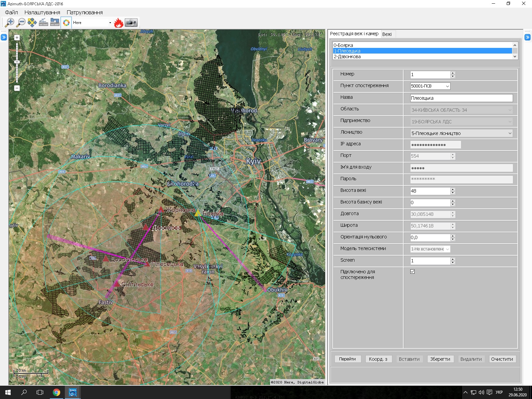Open the 'Here' map provider dropdown
The height and width of the screenshot is (399, 532).
(x=110, y=23)
